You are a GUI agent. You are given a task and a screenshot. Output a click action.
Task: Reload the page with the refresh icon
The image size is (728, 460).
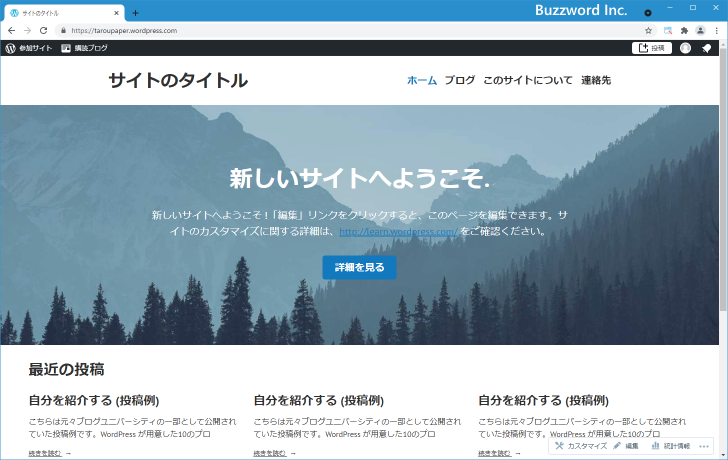[x=43, y=31]
